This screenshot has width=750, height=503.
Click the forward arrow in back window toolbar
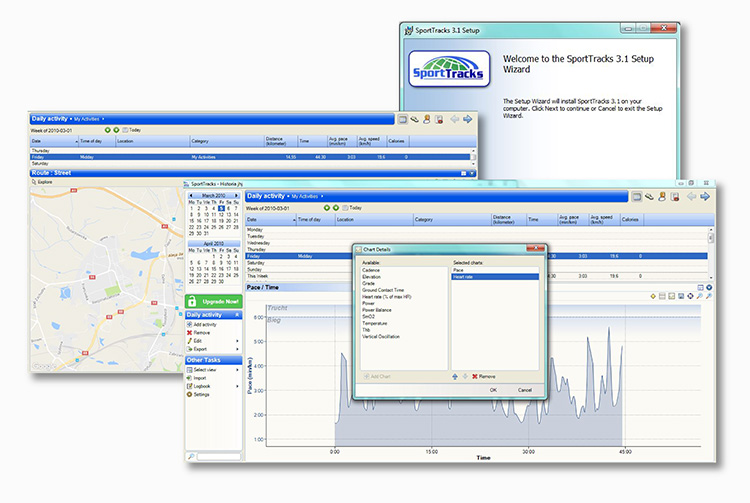(x=467, y=120)
